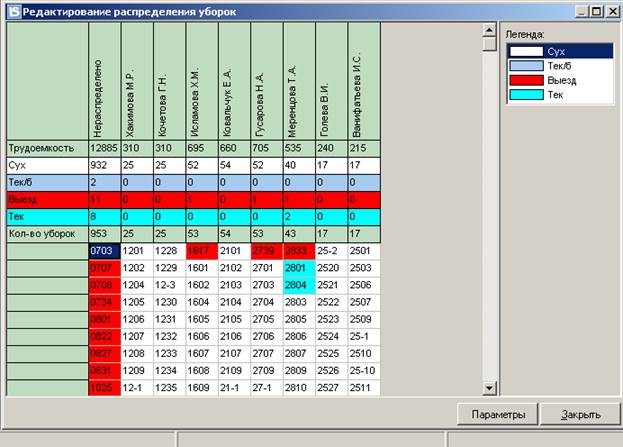The height and width of the screenshot is (447, 623).
Task: Select the cyan Тек legend item
Action: (558, 94)
